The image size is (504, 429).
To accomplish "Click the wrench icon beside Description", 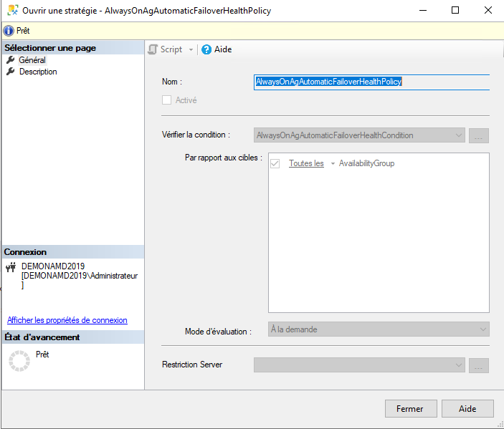I will pyautogui.click(x=11, y=72).
